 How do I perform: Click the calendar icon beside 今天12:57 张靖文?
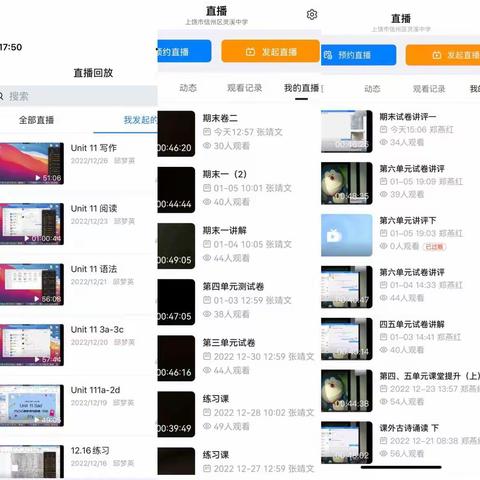(207, 132)
